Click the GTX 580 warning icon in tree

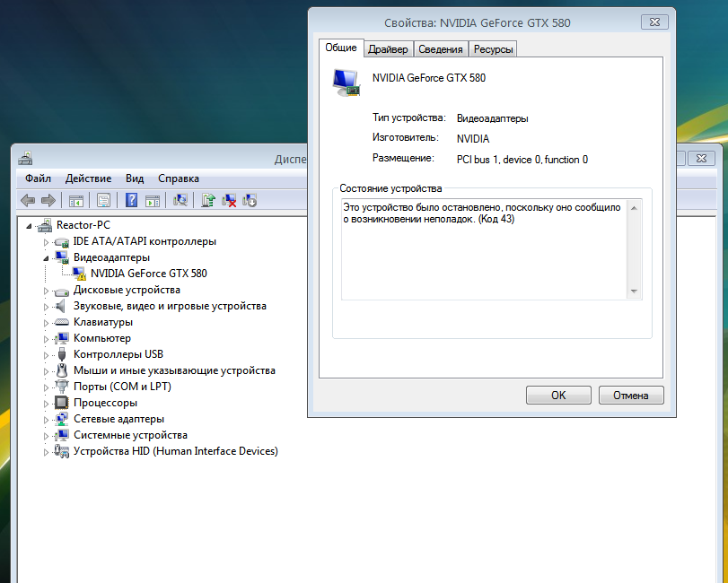[79, 274]
